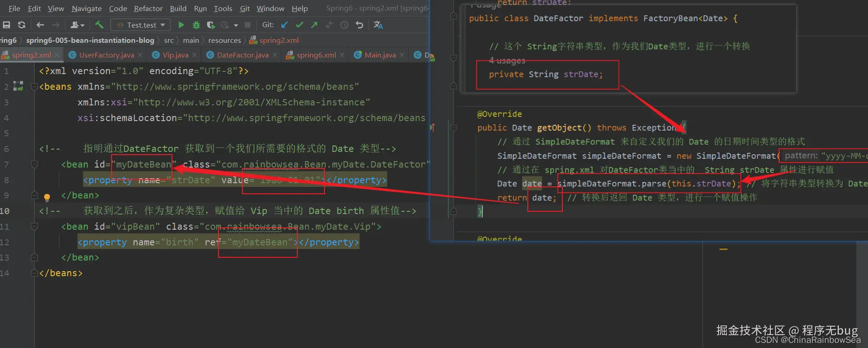
Task: Go back with the left arrow icon
Action: click(x=40, y=25)
